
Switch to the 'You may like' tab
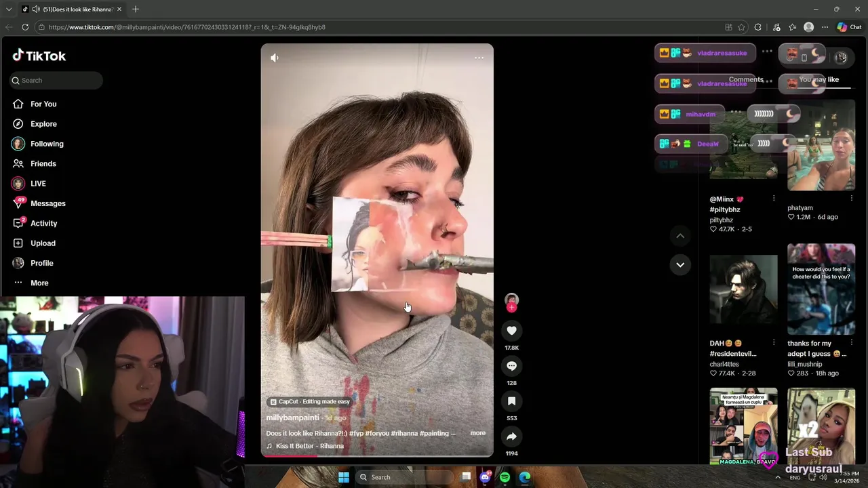818,80
